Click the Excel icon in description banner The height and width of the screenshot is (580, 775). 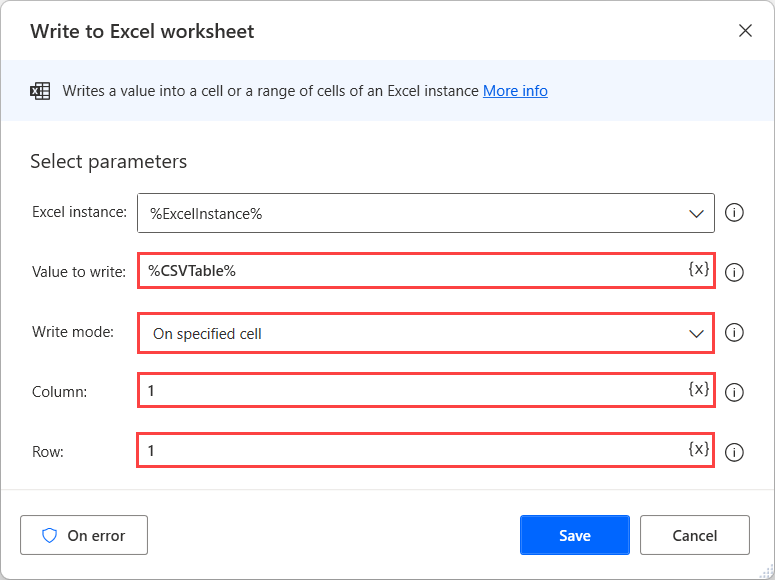click(40, 91)
